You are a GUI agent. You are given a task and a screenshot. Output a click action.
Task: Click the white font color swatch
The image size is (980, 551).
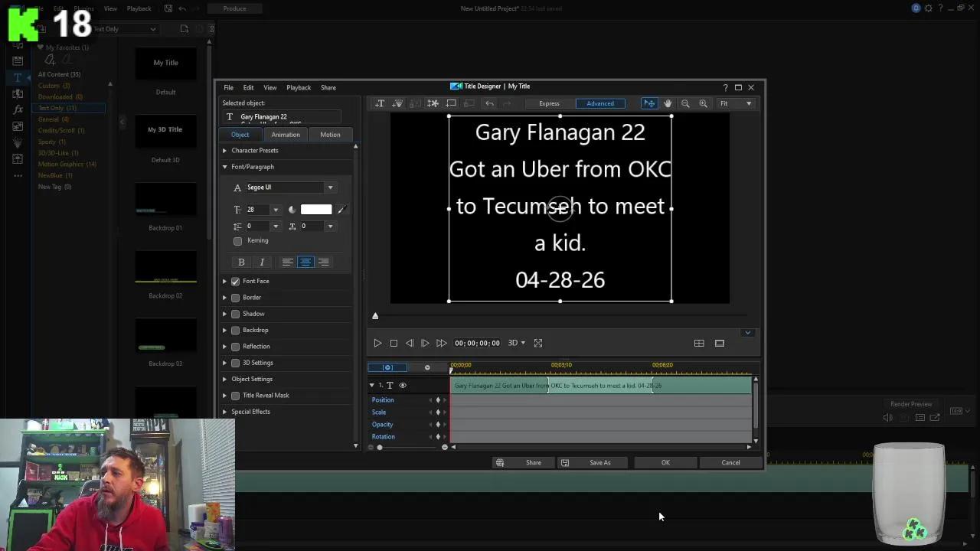pos(315,210)
